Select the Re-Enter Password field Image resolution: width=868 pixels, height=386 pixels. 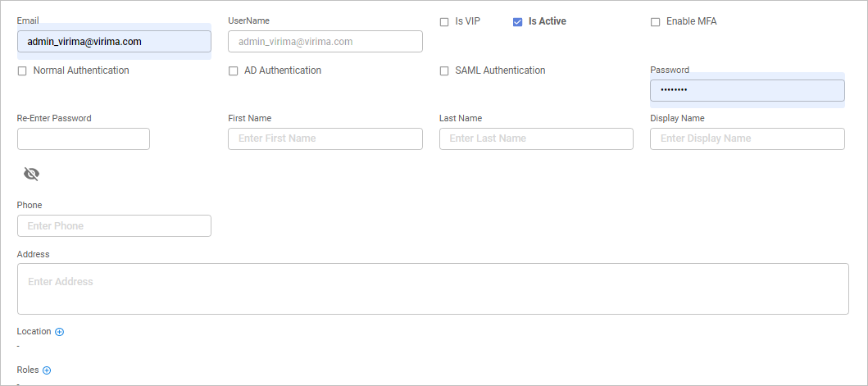[x=84, y=139]
